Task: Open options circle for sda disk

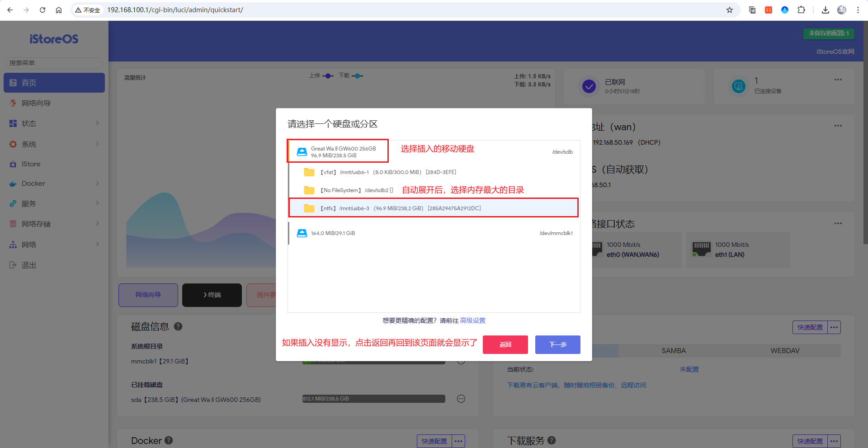Action: tap(461, 399)
